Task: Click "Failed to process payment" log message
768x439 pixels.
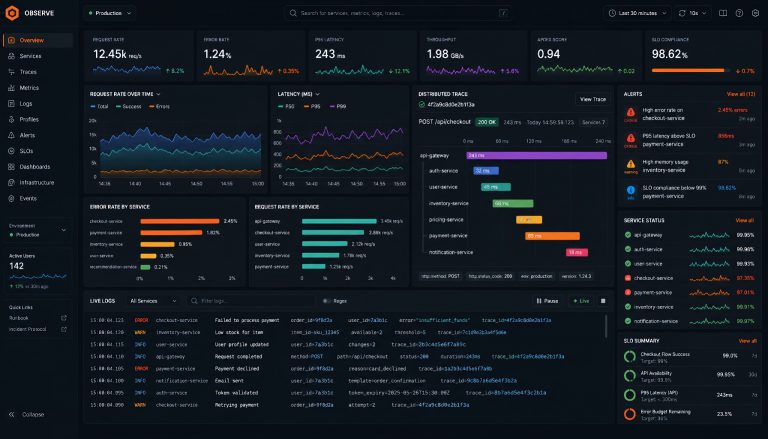Action: [247, 320]
